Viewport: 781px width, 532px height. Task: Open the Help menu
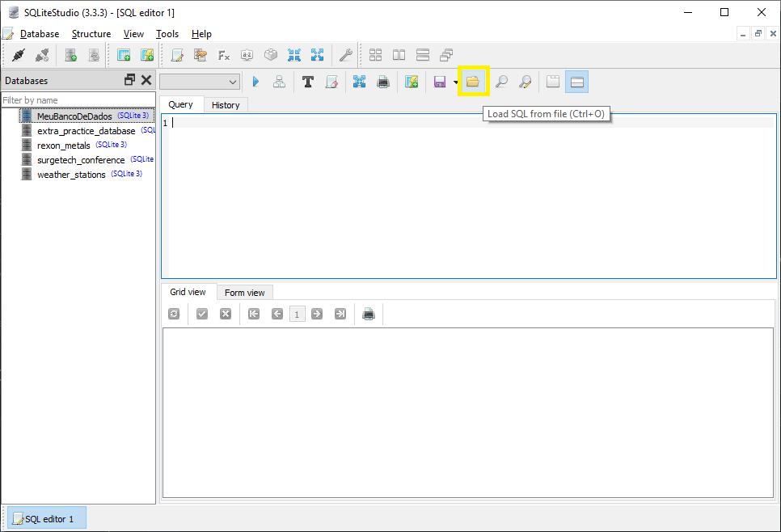(202, 34)
